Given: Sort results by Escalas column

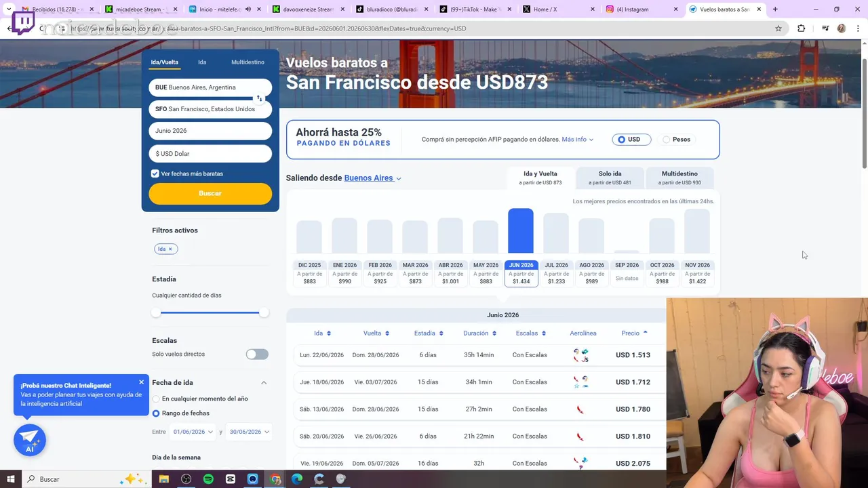Looking at the screenshot, I should (531, 333).
